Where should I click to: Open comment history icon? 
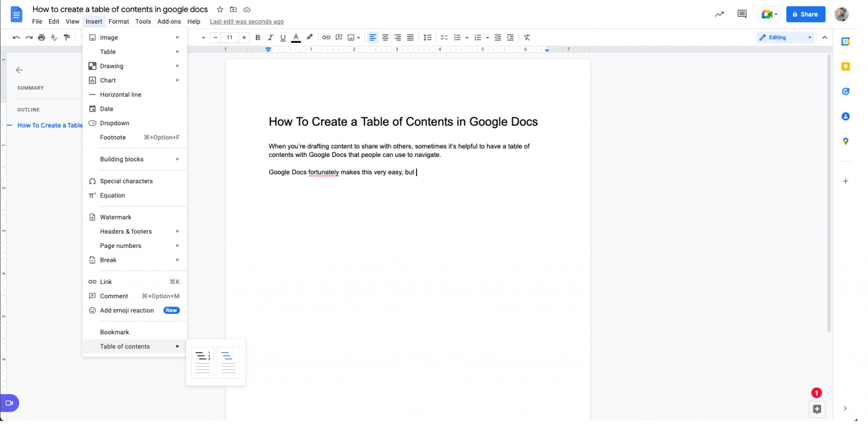[x=742, y=15]
